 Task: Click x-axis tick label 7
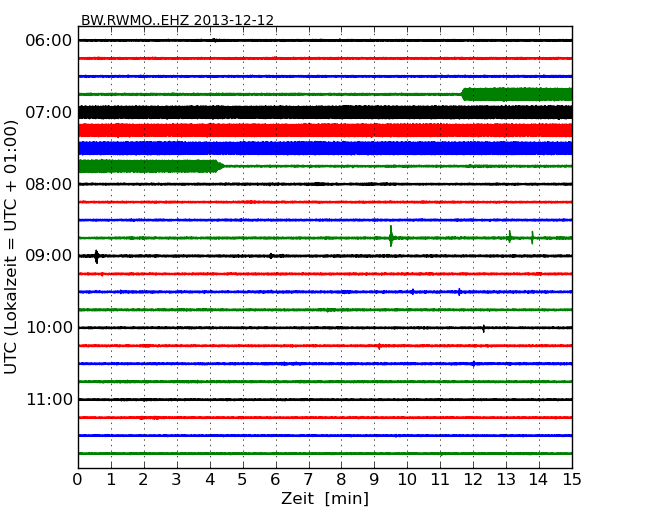(308, 480)
